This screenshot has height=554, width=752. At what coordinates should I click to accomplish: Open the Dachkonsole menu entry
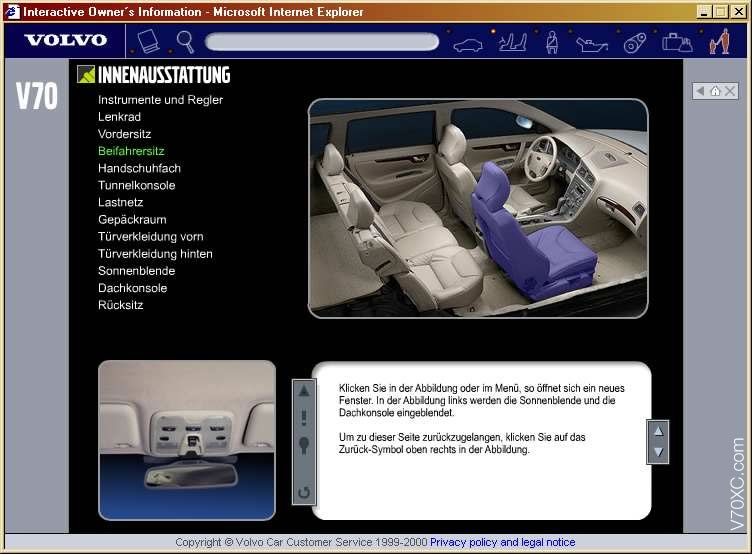coord(133,288)
